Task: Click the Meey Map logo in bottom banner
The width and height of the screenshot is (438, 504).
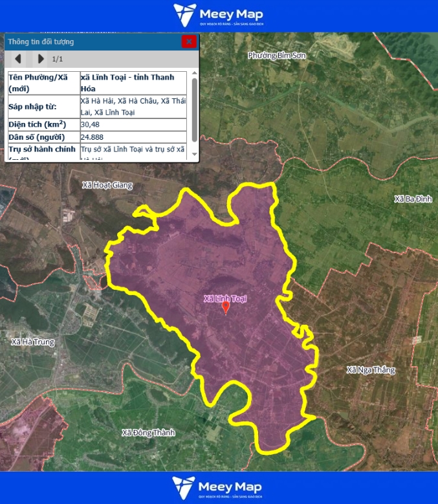Action: [x=219, y=488]
